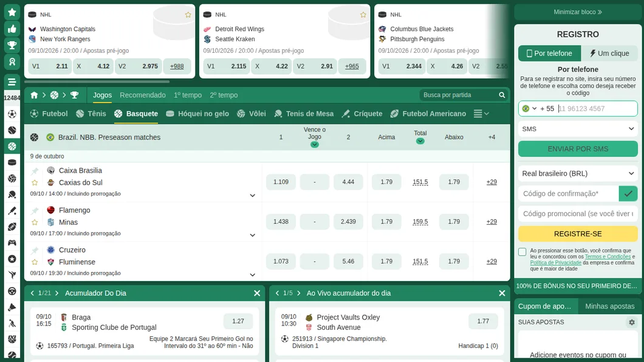
Task: Click Minimizar bloco link
Action: [578, 12]
